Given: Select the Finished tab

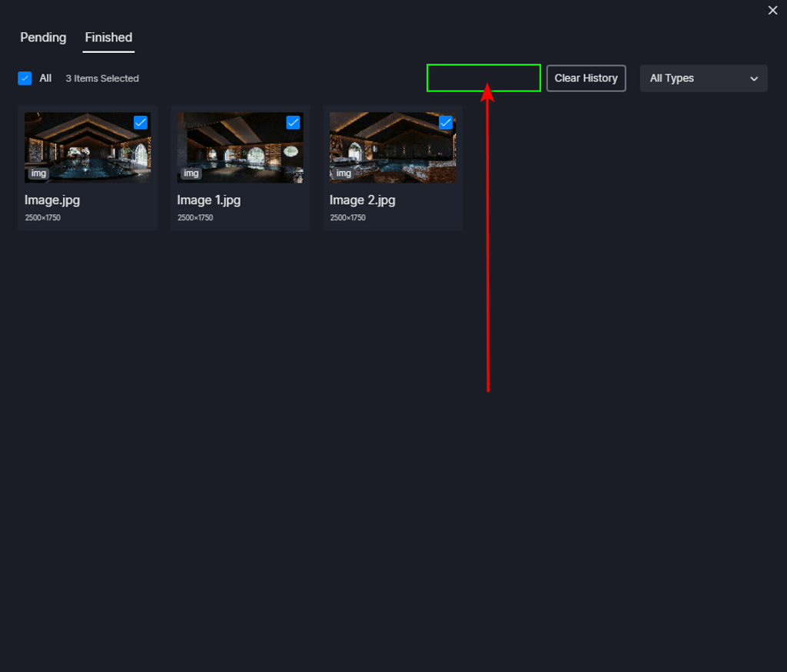Looking at the screenshot, I should coord(108,37).
